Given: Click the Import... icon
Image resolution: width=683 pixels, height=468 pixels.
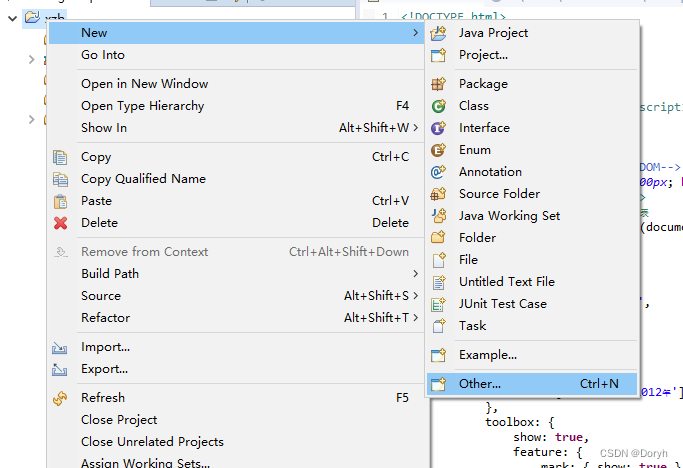Looking at the screenshot, I should pyautogui.click(x=60, y=348).
